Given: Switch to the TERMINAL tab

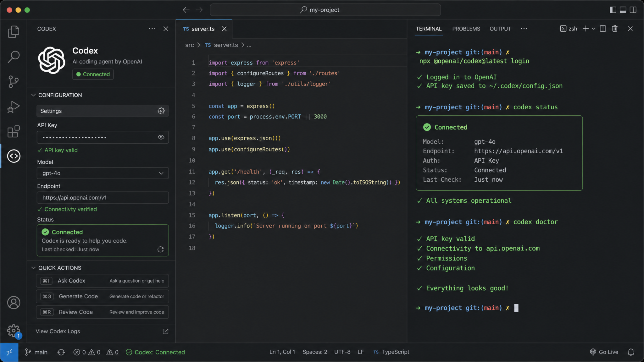Looking at the screenshot, I should 429,29.
